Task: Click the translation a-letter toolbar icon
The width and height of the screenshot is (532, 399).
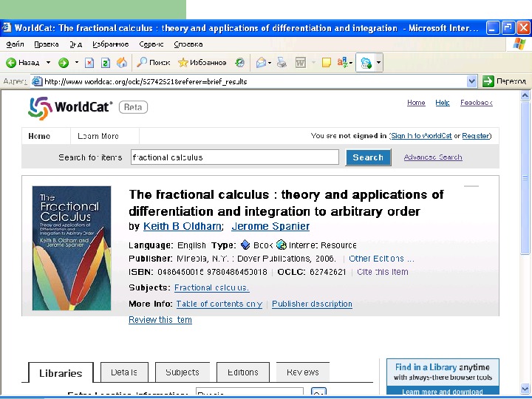Action: (x=342, y=62)
